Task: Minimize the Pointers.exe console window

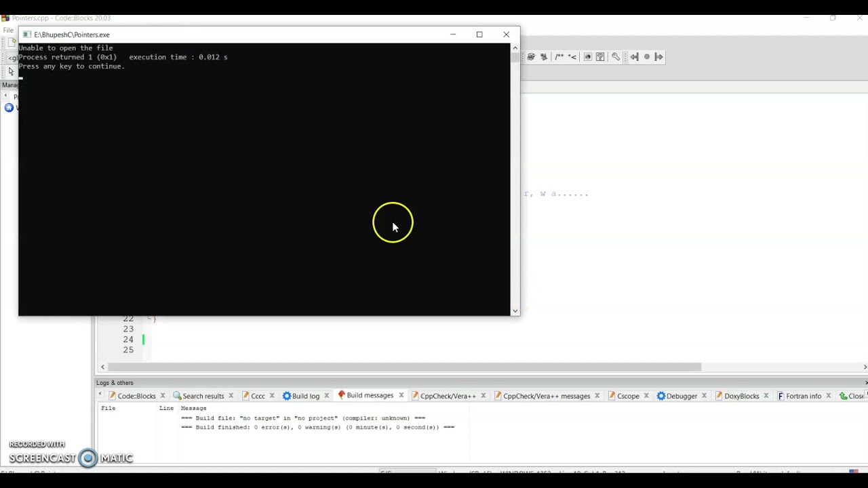Action: tap(453, 35)
